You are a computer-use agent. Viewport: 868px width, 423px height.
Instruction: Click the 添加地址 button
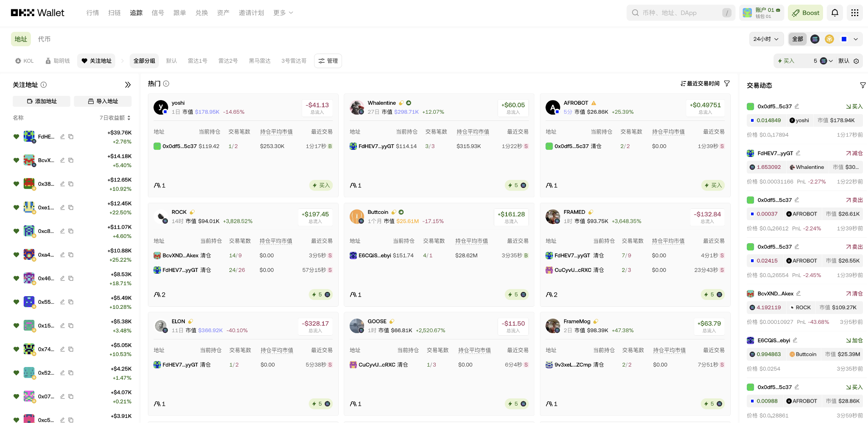[41, 101]
